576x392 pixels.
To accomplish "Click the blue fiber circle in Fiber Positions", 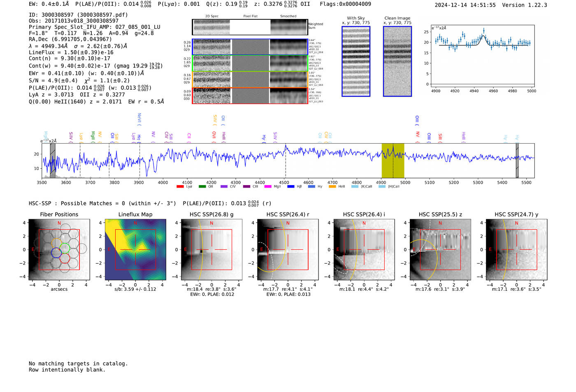I will click(x=56, y=253).
